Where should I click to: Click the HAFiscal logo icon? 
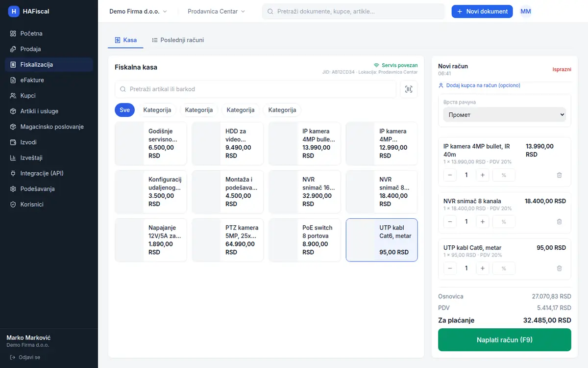14,11
